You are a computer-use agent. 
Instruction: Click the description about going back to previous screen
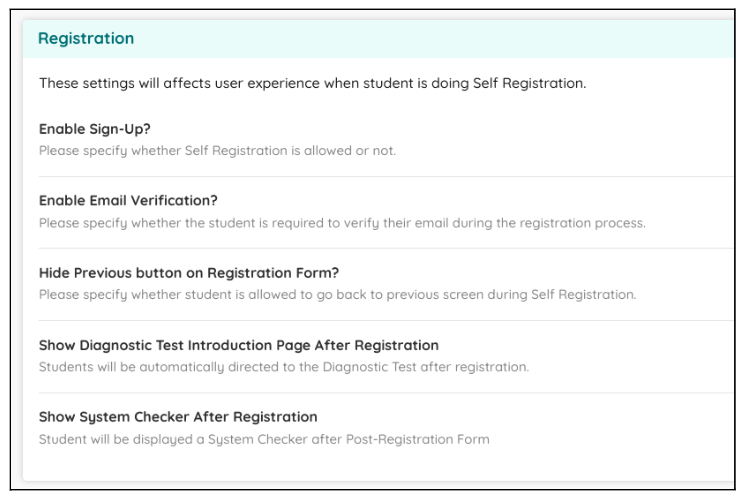click(x=337, y=294)
